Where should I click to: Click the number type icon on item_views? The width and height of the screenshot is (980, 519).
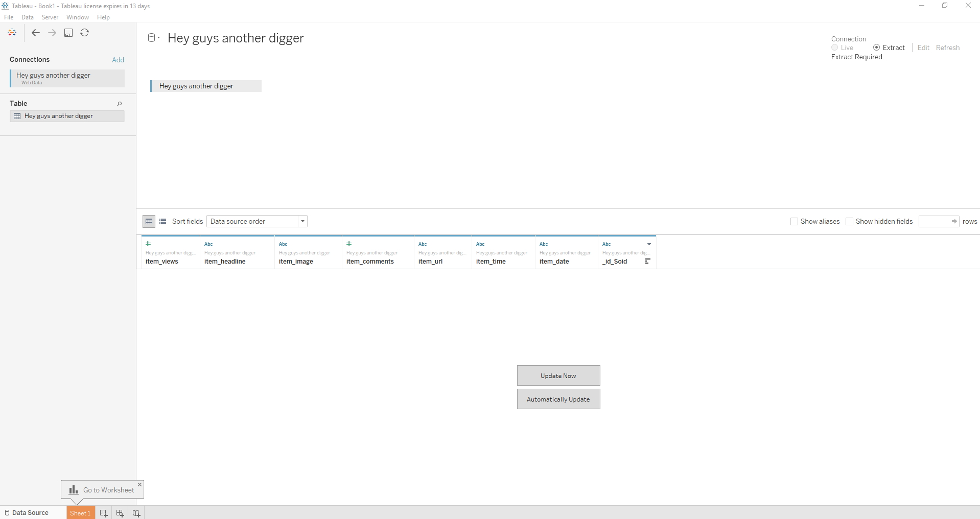point(148,244)
